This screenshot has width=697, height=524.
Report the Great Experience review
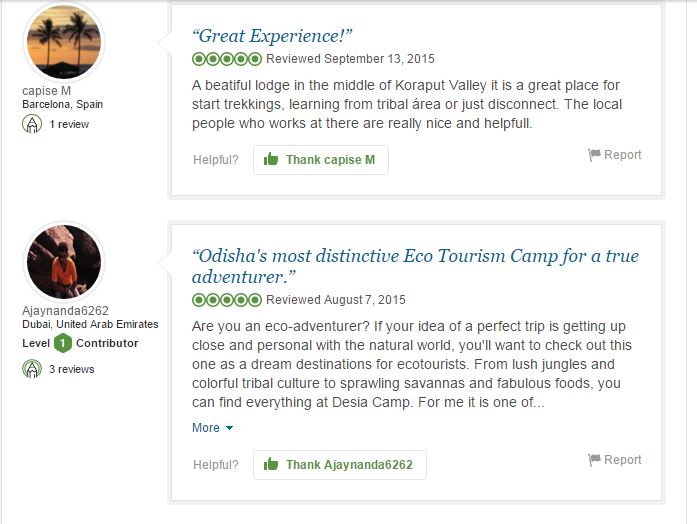[615, 155]
